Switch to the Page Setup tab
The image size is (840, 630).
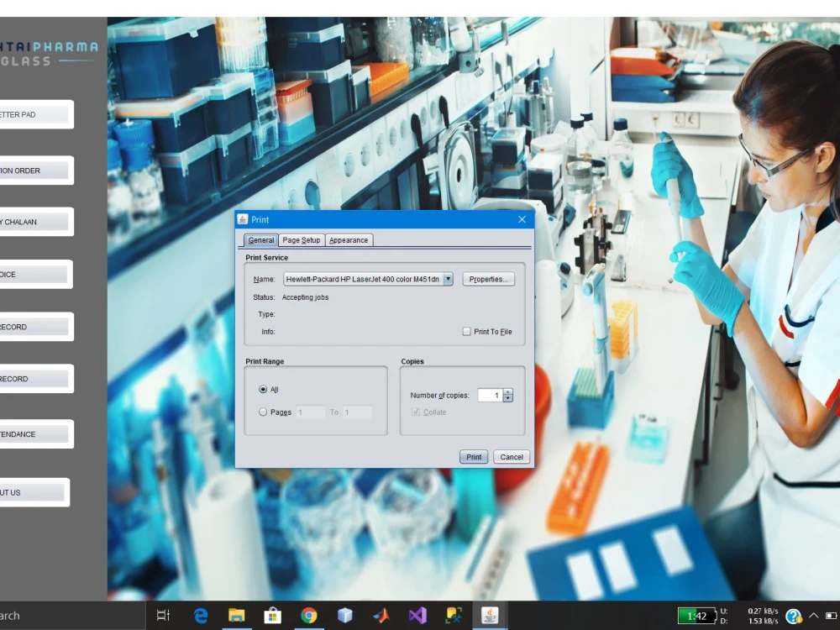click(301, 239)
